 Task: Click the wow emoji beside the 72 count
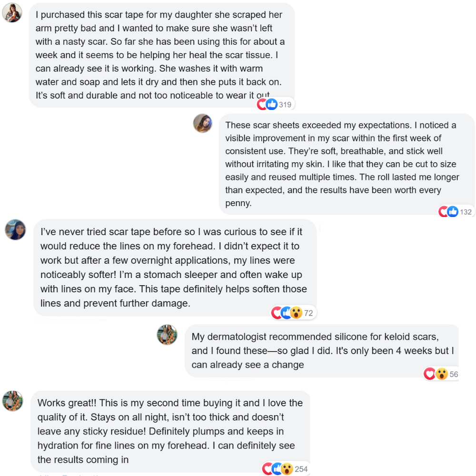[296, 313]
